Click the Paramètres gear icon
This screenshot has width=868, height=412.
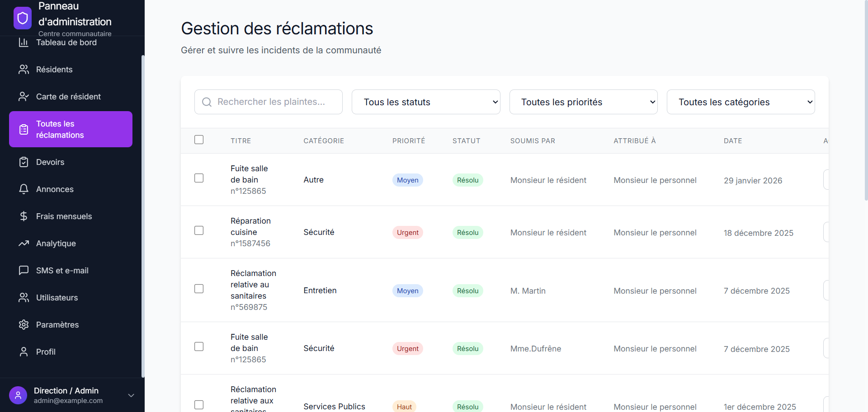coord(24,324)
